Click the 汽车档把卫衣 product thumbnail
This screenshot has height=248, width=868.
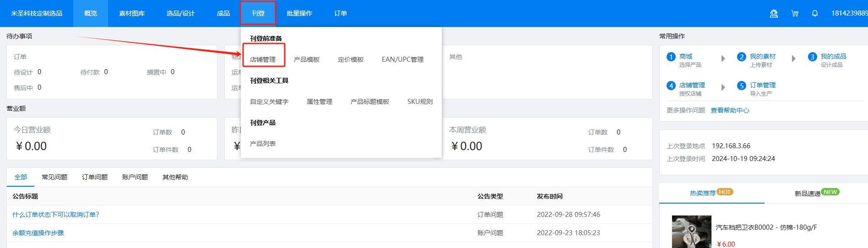[x=691, y=232]
